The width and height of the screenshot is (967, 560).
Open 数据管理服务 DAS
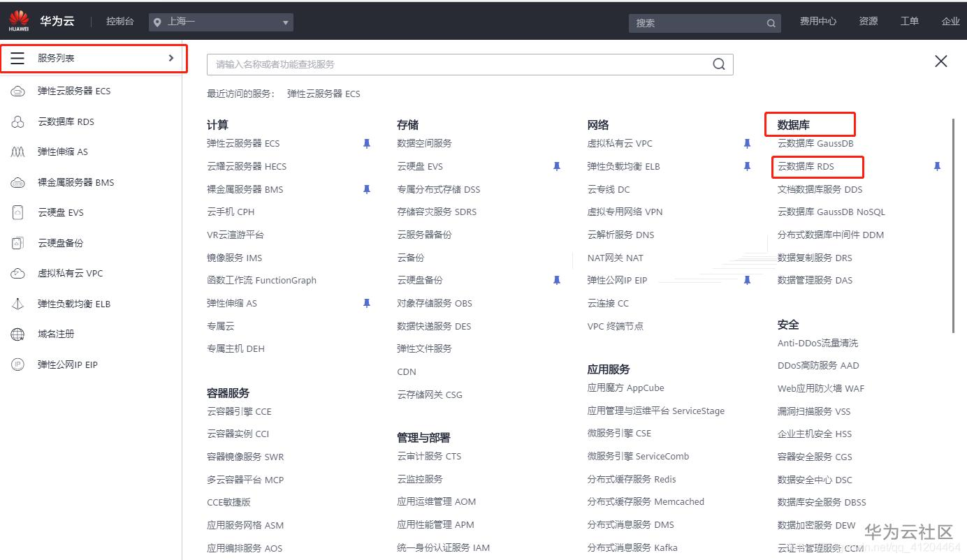(x=815, y=280)
